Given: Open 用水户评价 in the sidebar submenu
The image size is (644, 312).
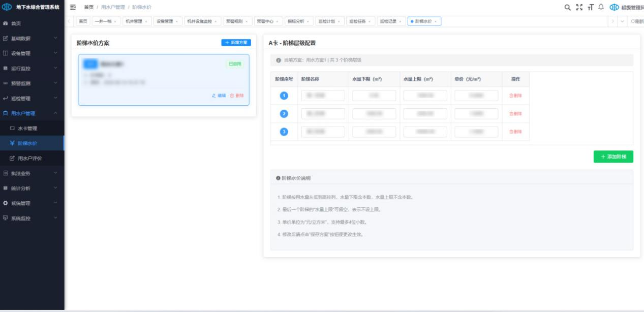Looking at the screenshot, I should coord(32,158).
